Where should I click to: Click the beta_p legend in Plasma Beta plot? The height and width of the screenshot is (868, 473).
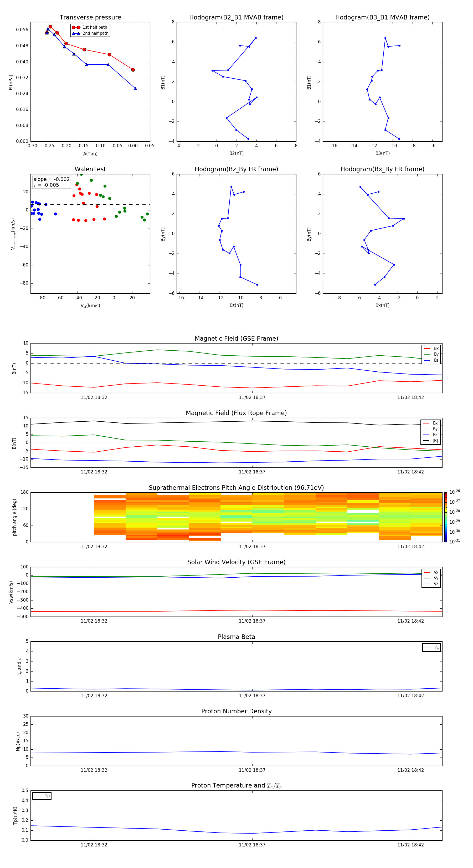(431, 647)
